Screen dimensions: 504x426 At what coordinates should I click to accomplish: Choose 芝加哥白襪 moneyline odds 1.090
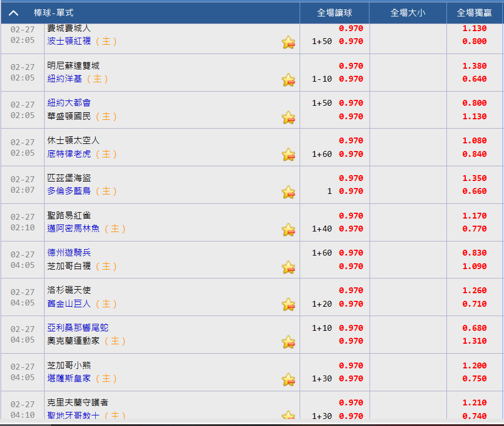pyautogui.click(x=475, y=266)
